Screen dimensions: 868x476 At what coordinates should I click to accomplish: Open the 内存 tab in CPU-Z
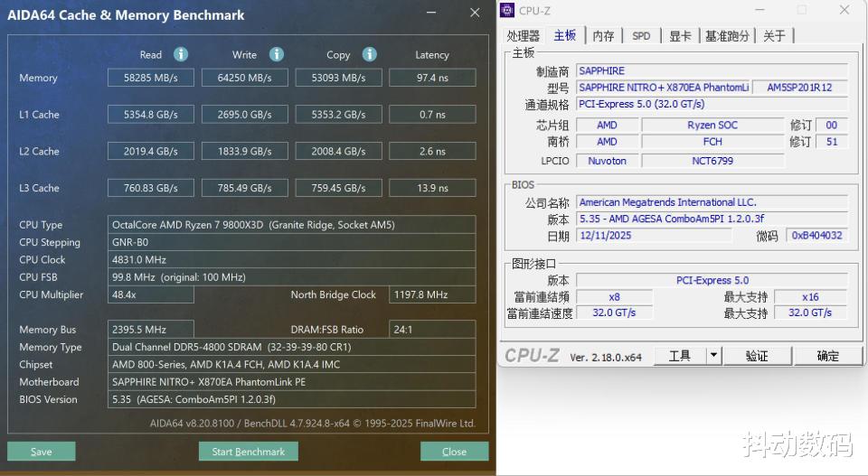[x=603, y=36]
